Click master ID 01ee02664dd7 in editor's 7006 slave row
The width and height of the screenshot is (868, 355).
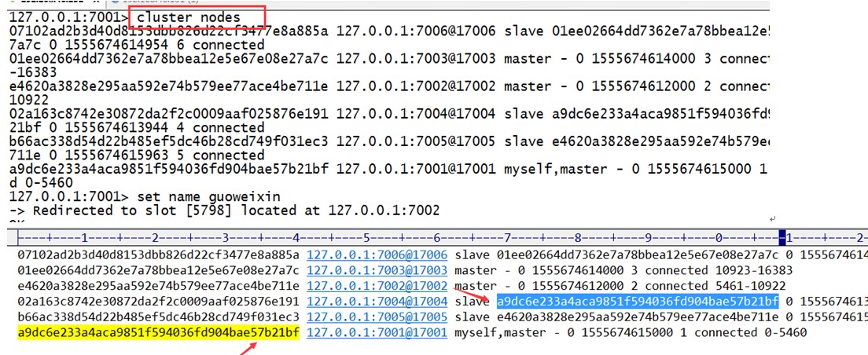(x=638, y=255)
